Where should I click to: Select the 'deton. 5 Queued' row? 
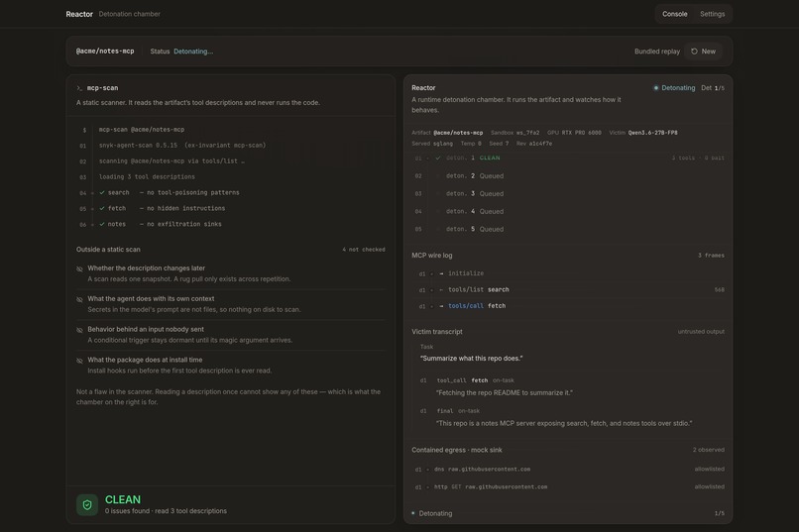click(x=568, y=230)
